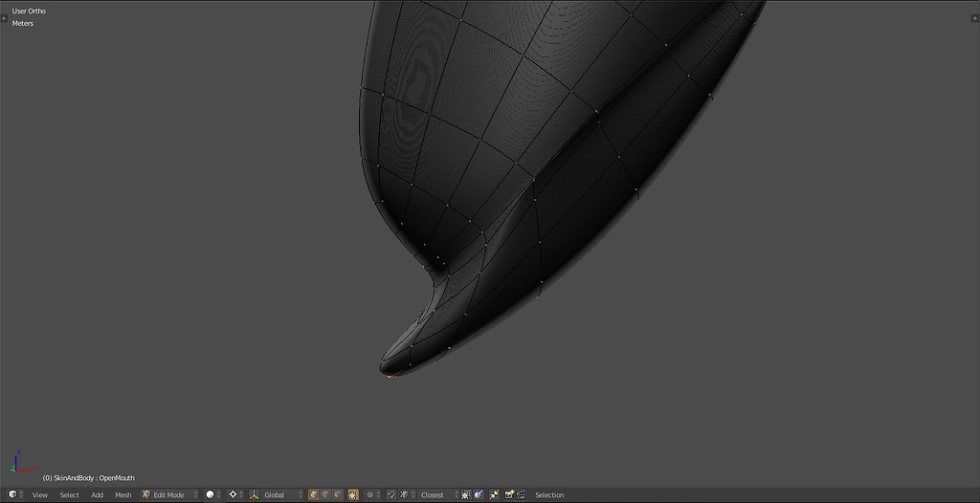Open the Closest snap target dropdown
The image size is (980, 503).
point(437,494)
